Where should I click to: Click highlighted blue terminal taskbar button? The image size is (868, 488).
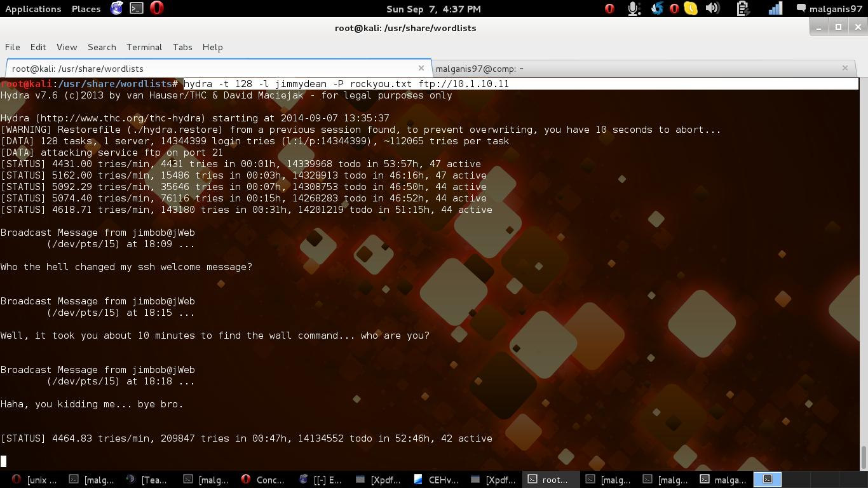(768, 480)
